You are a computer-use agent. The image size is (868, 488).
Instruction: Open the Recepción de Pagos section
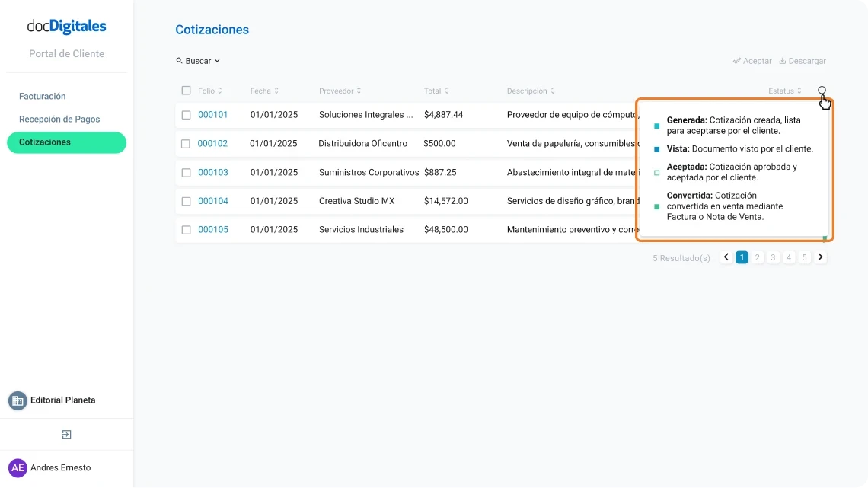click(60, 119)
